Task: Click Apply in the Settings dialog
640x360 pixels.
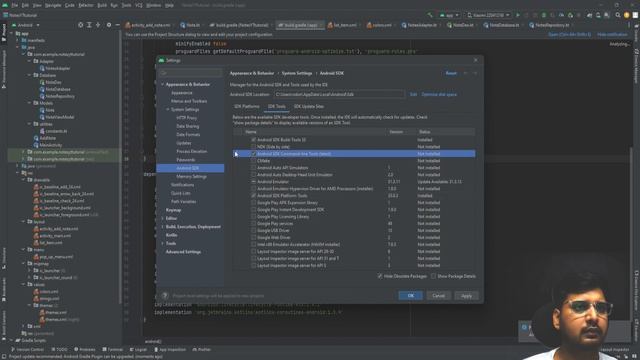Action: (466, 296)
